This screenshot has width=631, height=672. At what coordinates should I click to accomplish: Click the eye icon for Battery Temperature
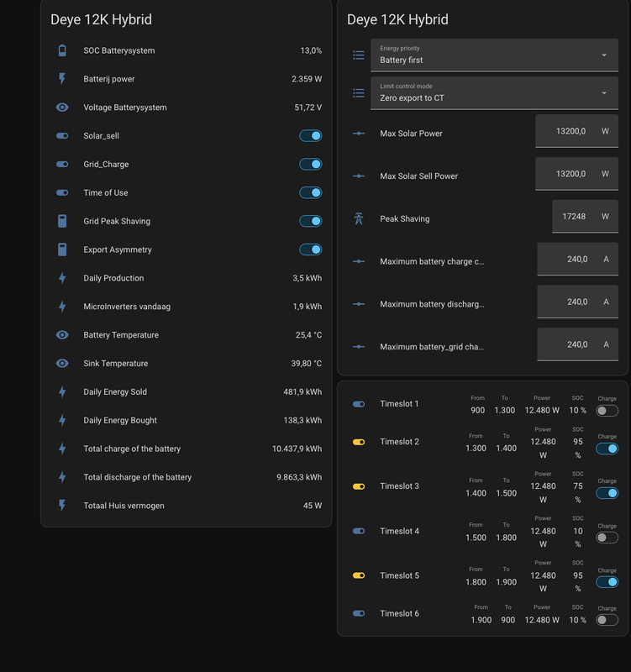[62, 334]
